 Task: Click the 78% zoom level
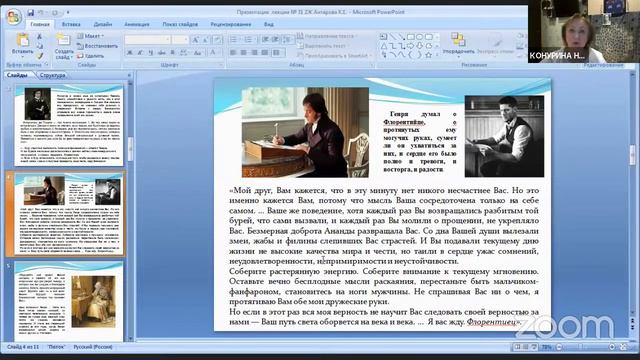pyautogui.click(x=547, y=347)
